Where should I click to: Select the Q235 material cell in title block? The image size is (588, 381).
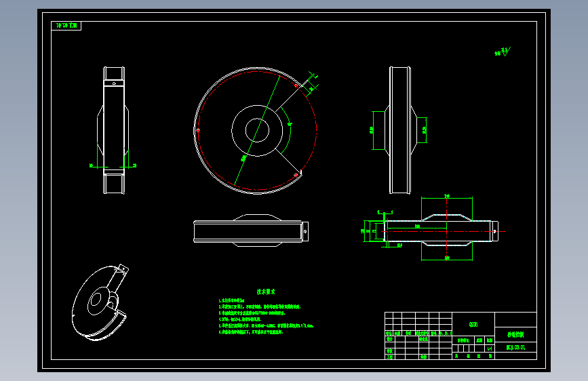pos(473,324)
